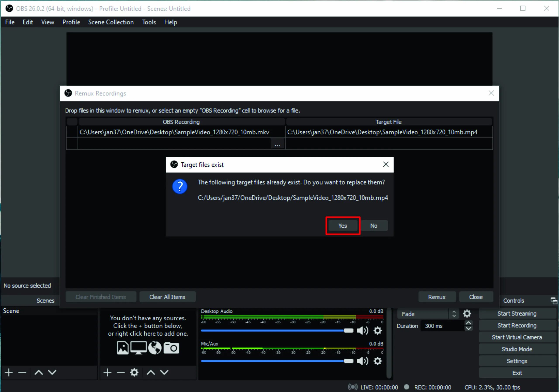
Task: Open the Scene Collection menu
Action: click(111, 22)
